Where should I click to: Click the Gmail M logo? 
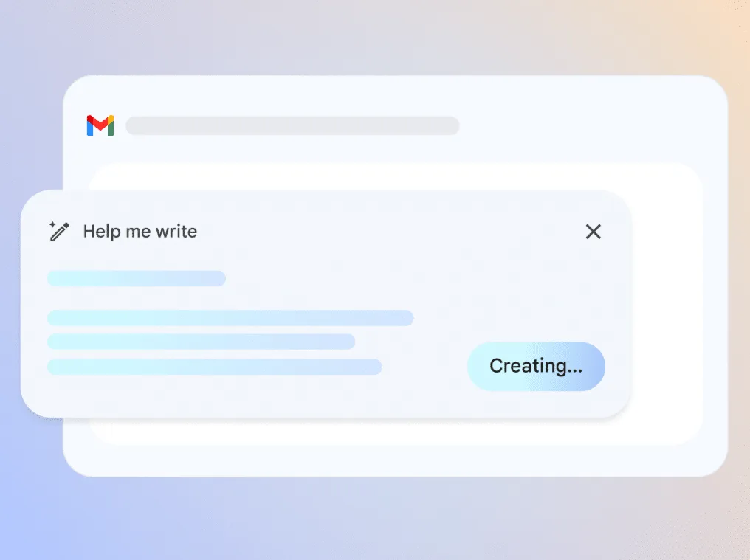tap(100, 125)
